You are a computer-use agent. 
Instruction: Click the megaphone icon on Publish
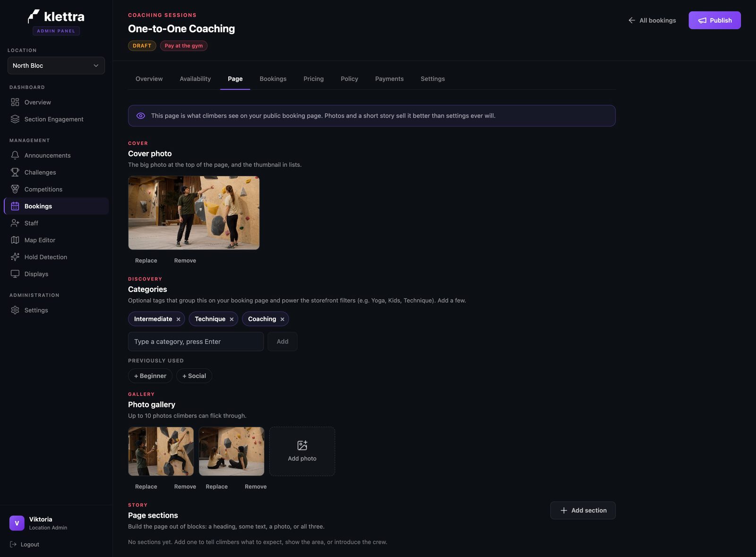click(x=703, y=20)
